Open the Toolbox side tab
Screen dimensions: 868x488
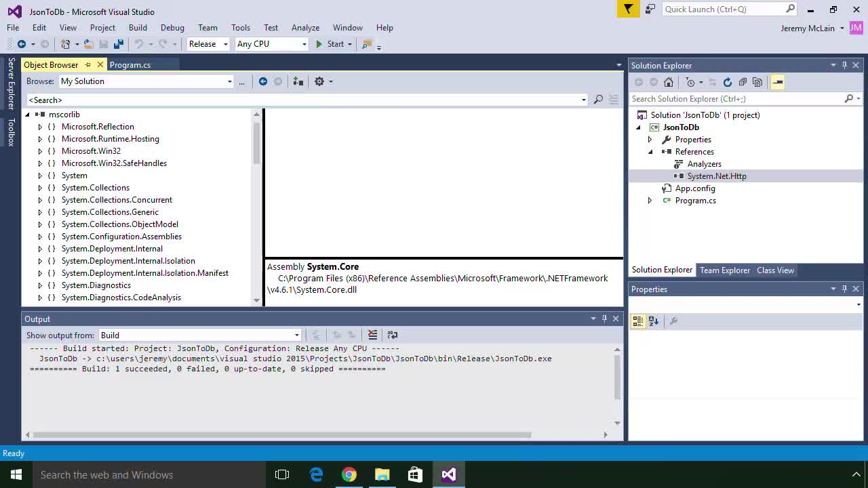(x=11, y=132)
